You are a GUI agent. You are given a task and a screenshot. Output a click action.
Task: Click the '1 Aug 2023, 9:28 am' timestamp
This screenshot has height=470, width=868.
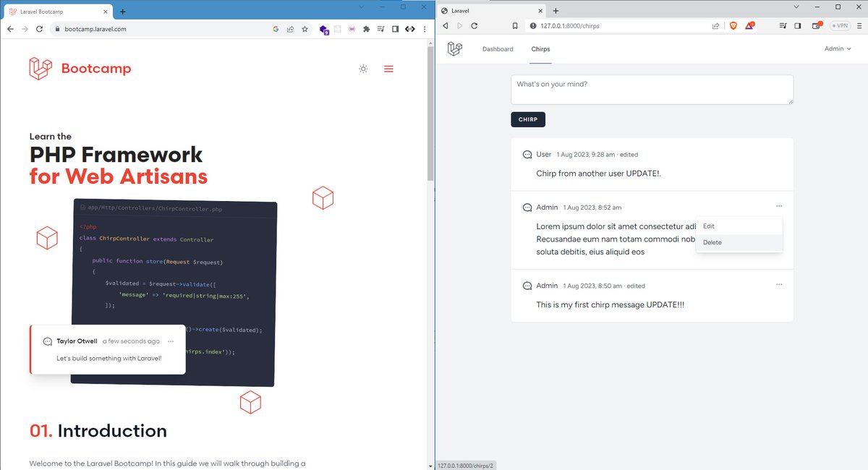(x=586, y=155)
